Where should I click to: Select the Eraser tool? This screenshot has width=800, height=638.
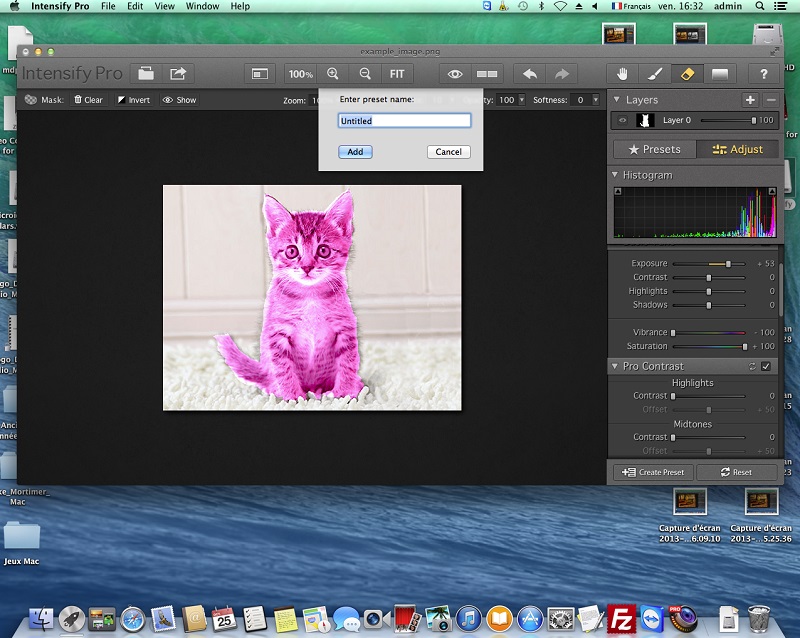(x=686, y=73)
